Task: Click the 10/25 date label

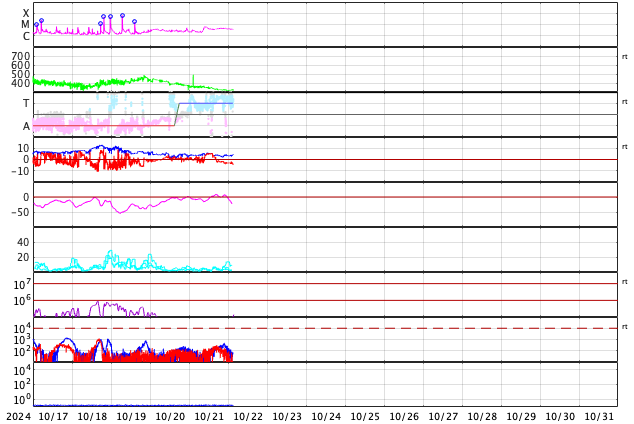Action: coord(365,417)
